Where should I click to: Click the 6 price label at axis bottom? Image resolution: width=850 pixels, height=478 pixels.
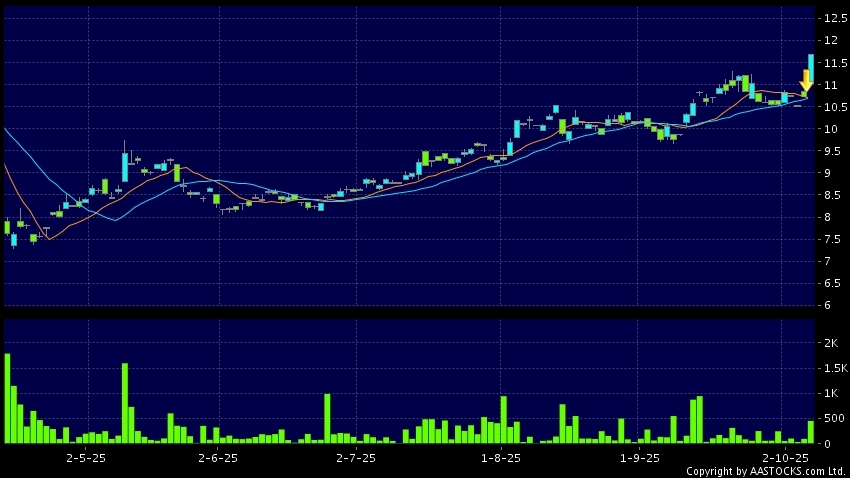point(827,305)
